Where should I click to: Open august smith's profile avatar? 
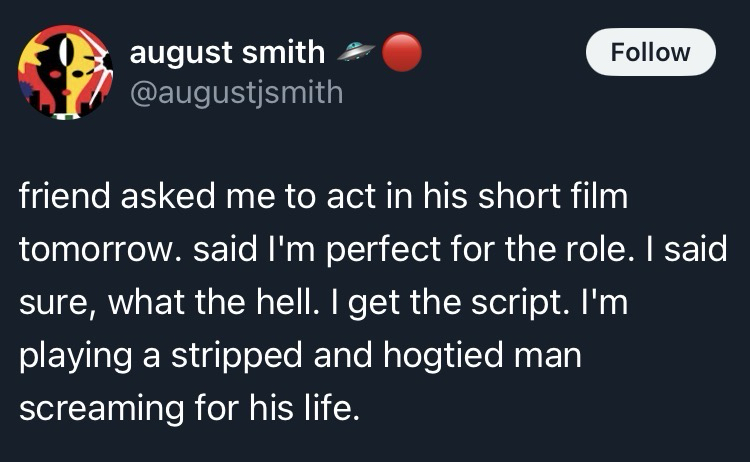tap(67, 69)
